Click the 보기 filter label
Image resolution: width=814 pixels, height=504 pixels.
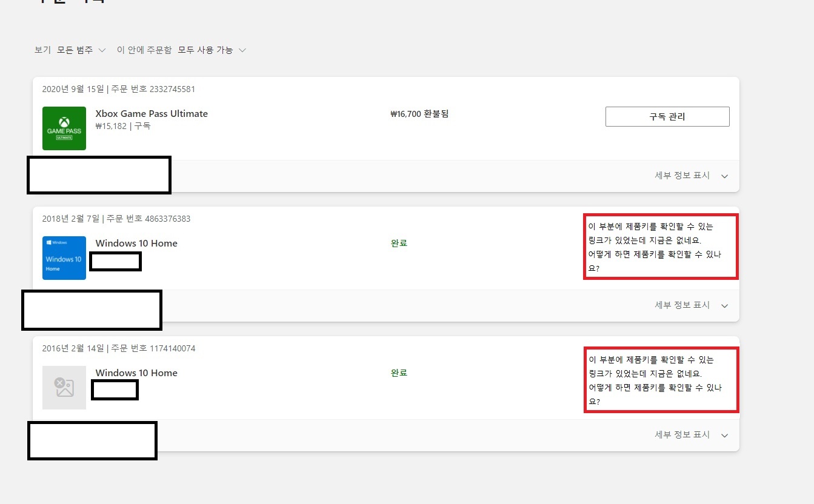click(42, 50)
